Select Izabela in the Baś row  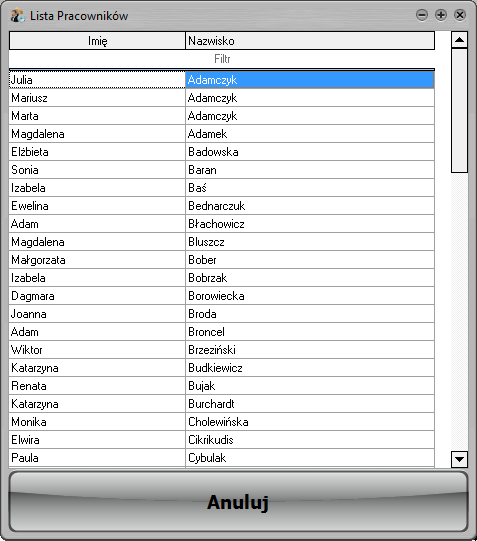click(x=97, y=188)
